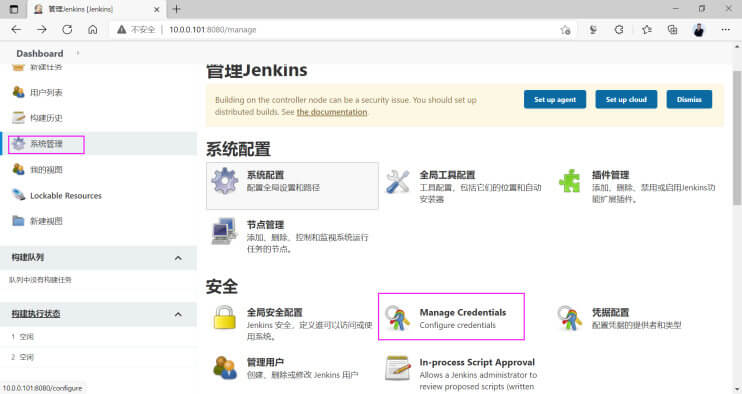
Task: Close the 管理Jenkins browser tab
Action: 157,9
